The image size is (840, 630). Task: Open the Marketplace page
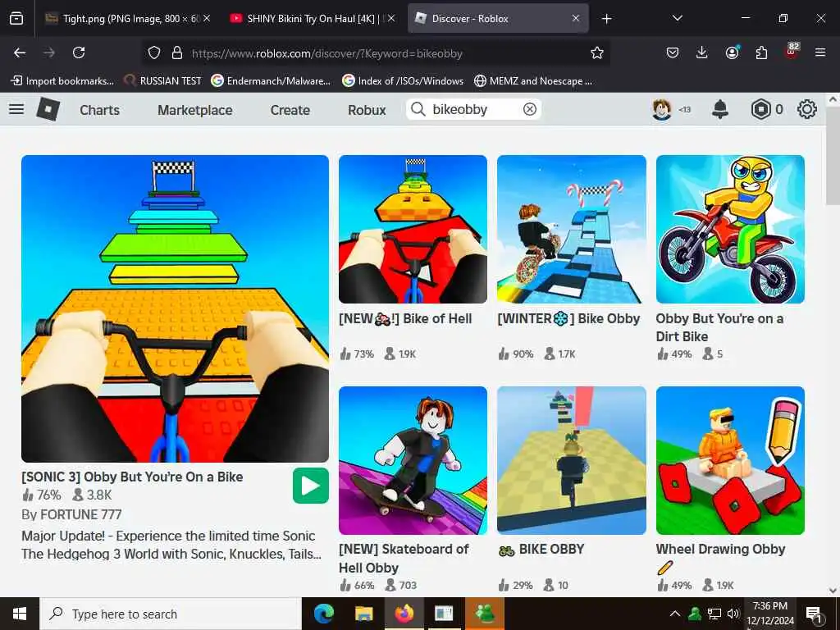(195, 110)
